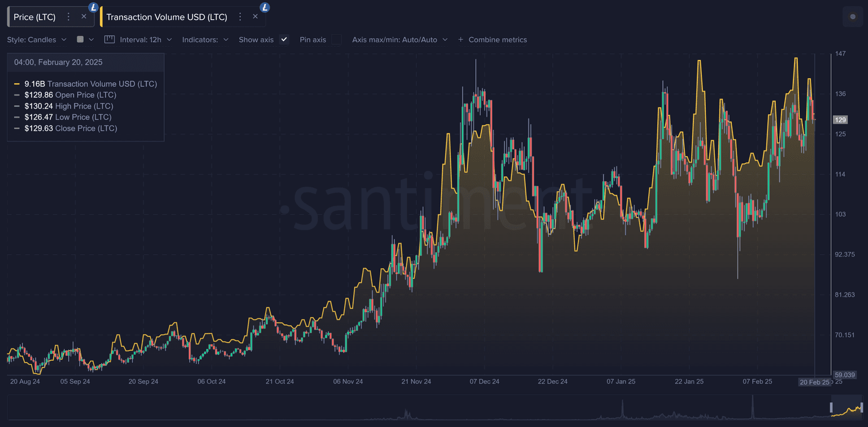Open the gray metric color picker swatch
Viewport: 868px width, 427px height.
[x=80, y=40]
